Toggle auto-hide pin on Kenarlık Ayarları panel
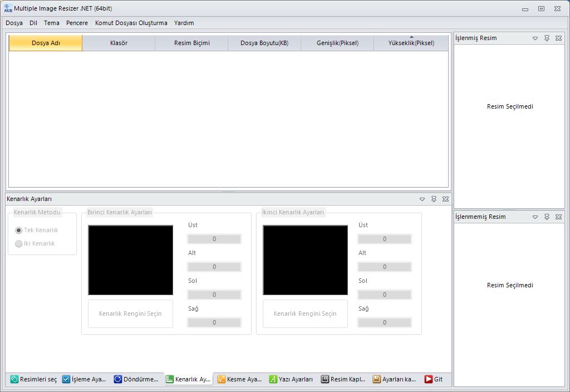570x392 pixels. coord(434,199)
